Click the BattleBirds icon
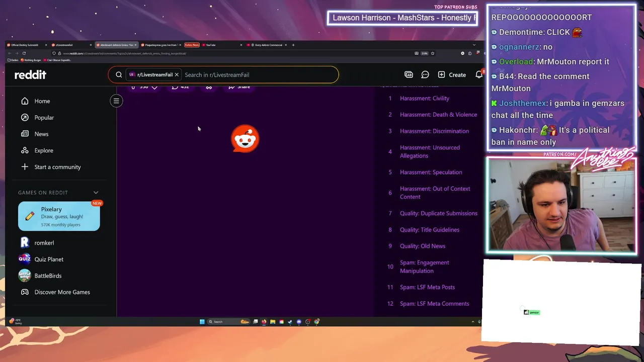The image size is (644, 362). [x=25, y=276]
